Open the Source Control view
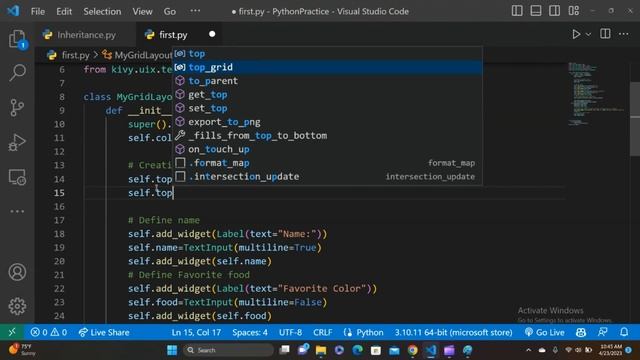The height and width of the screenshot is (360, 640). coord(17,108)
